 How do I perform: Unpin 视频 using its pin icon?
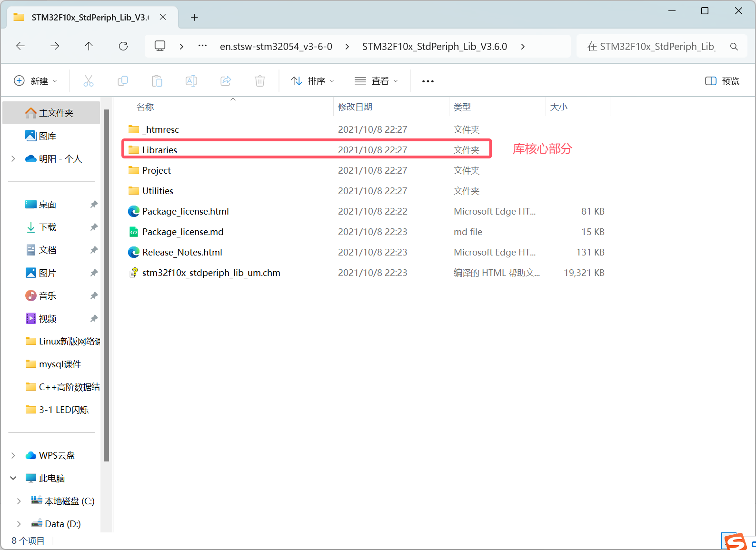point(94,318)
